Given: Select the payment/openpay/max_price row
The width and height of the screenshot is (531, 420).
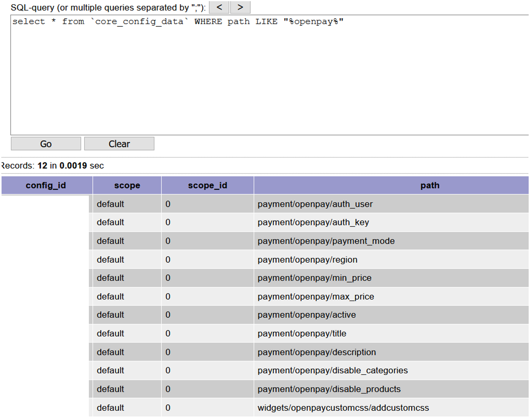Looking at the screenshot, I should tap(316, 296).
